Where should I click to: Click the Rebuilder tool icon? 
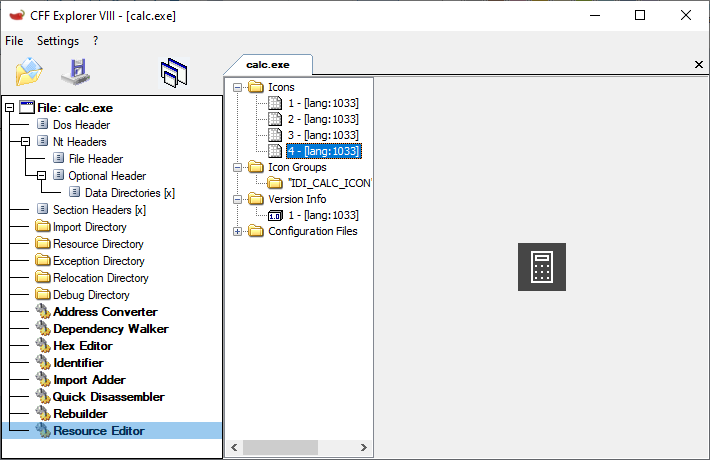pos(43,413)
